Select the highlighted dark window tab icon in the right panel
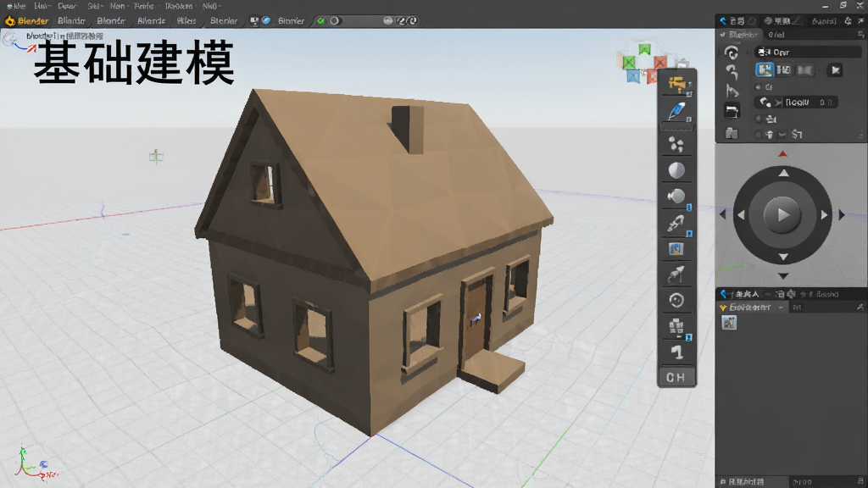 [x=732, y=111]
